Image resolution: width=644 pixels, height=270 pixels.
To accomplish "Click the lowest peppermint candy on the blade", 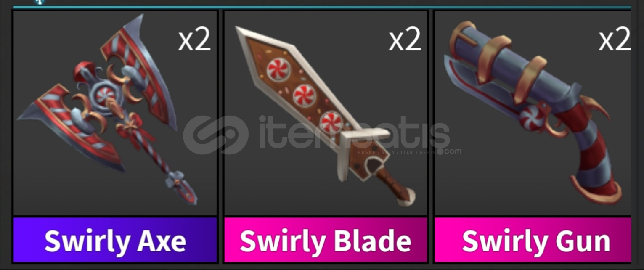I will tap(331, 122).
